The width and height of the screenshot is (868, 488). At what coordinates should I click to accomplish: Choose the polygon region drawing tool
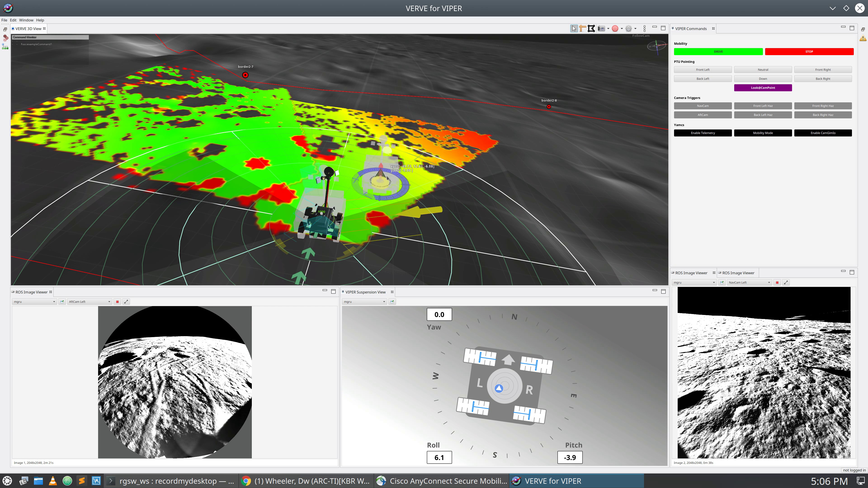(x=591, y=29)
